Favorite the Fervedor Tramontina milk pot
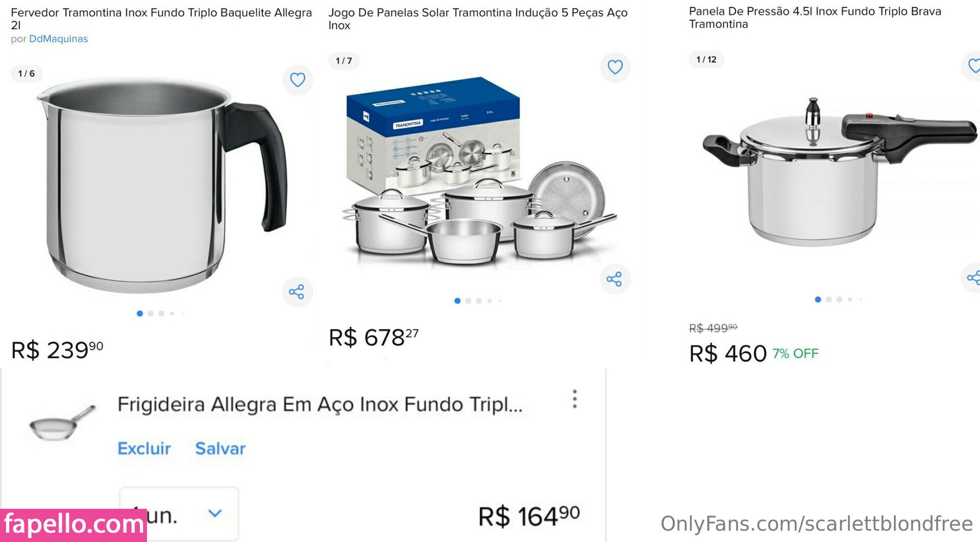The image size is (980, 542). [298, 80]
